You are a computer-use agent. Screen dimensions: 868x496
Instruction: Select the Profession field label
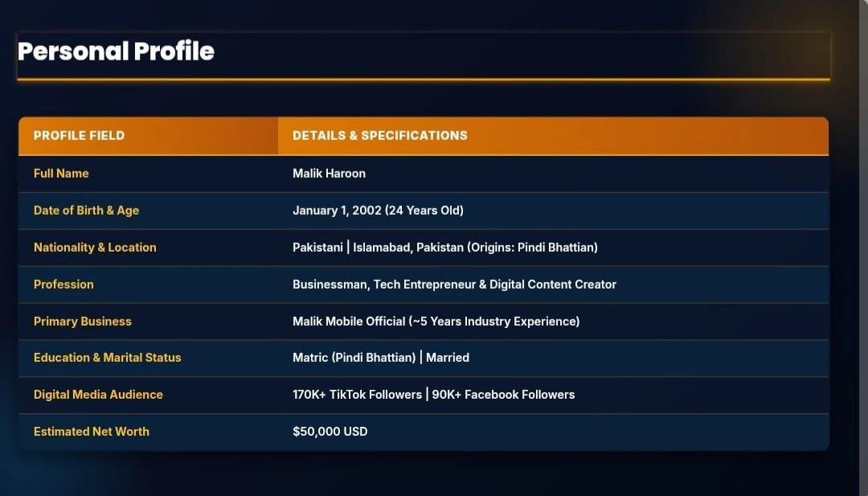[x=63, y=285]
